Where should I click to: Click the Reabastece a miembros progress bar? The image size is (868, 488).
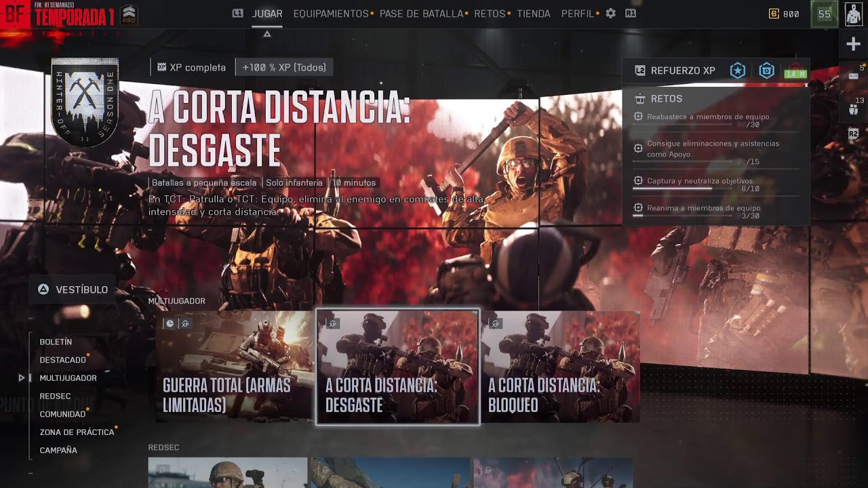coord(682,125)
